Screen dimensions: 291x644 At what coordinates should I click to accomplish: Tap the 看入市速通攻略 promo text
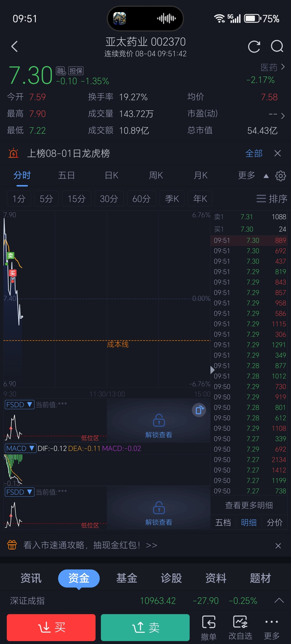coord(90,545)
